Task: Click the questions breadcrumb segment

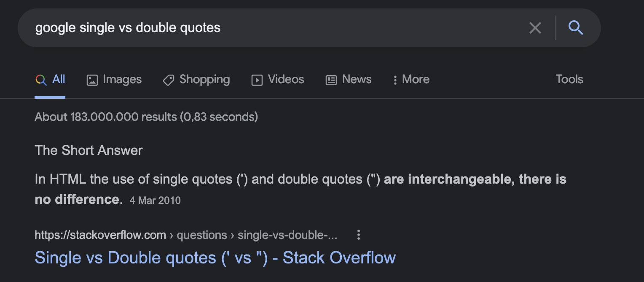Action: 202,235
